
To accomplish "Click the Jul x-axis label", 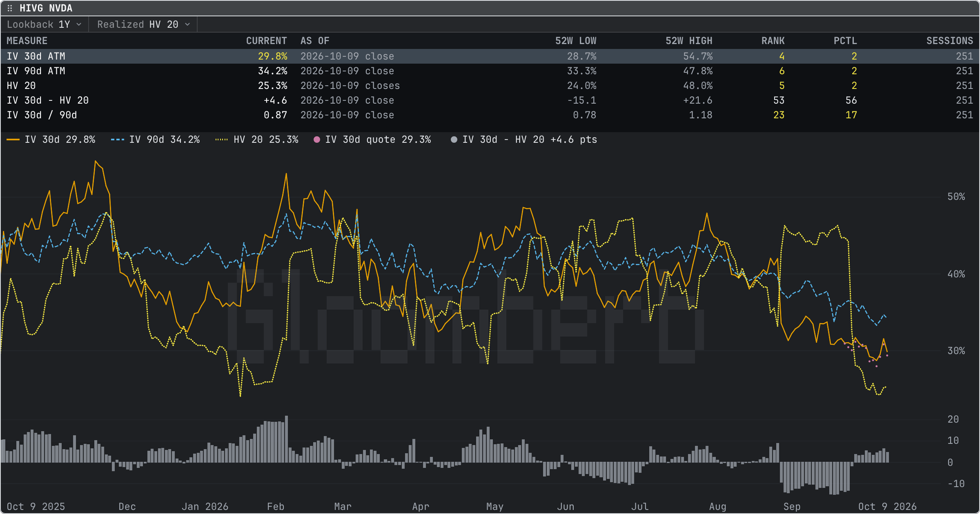I will (x=640, y=507).
